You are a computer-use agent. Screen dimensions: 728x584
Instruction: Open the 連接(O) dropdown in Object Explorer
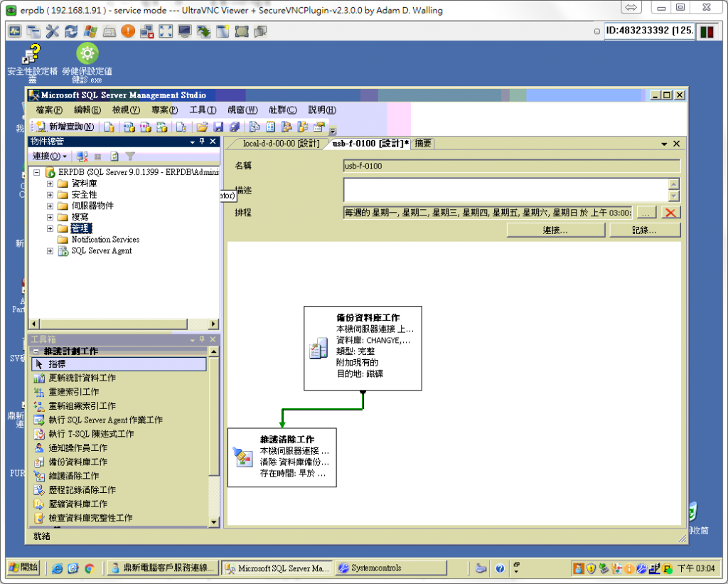pyautogui.click(x=50, y=156)
